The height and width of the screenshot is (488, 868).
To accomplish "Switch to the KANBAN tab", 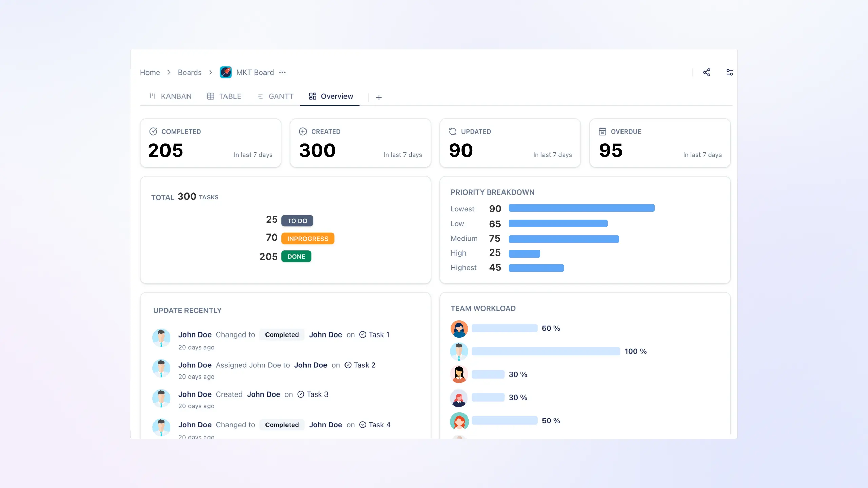I will click(x=176, y=96).
